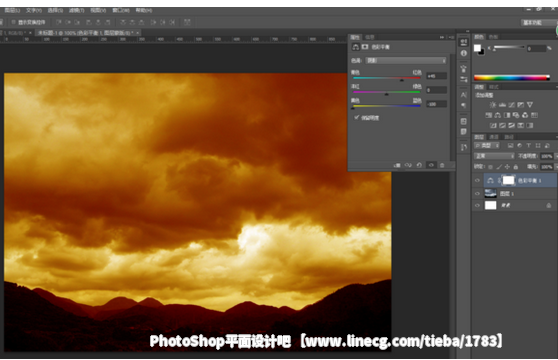Hide the Color Balance 1 layer
The height and width of the screenshot is (360, 558).
click(x=478, y=180)
